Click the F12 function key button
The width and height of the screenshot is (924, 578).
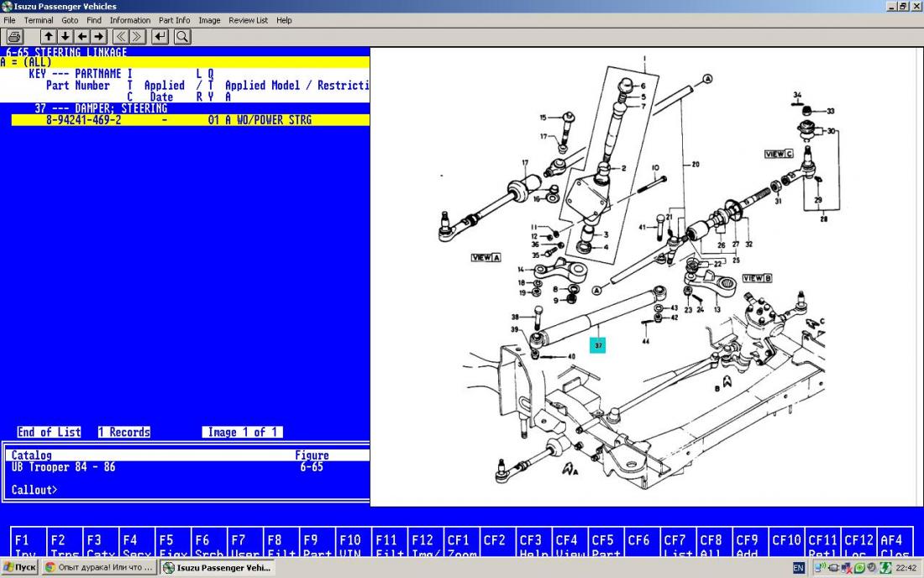click(x=425, y=542)
